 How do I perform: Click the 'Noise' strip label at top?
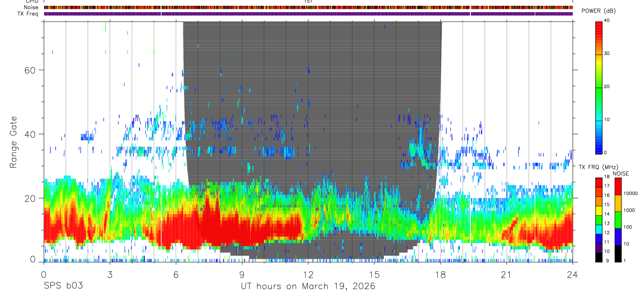tap(31, 7)
